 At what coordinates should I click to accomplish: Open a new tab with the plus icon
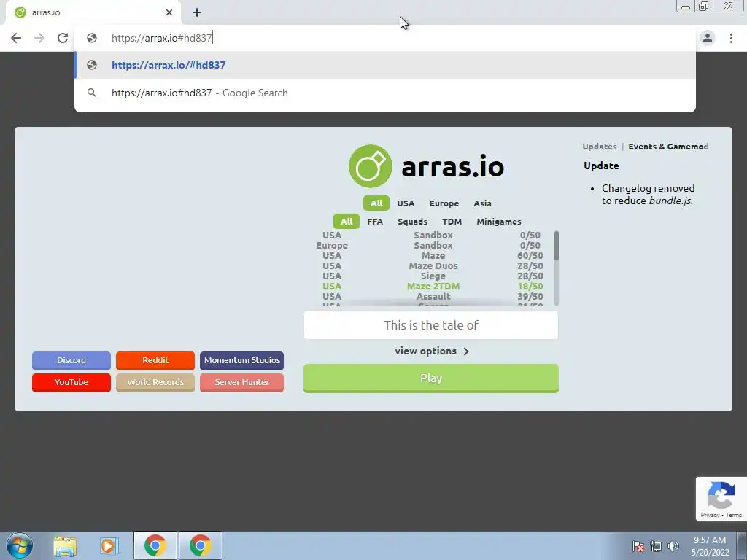pos(197,13)
